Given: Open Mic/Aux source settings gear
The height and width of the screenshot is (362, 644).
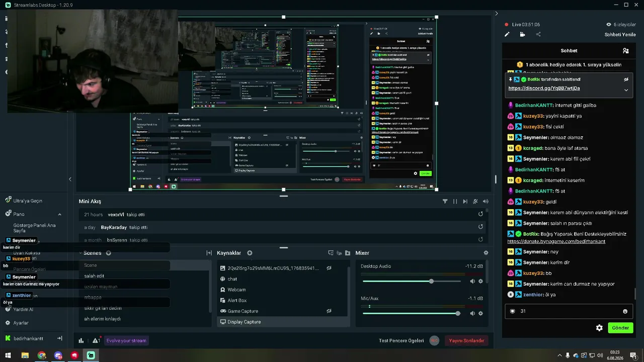Looking at the screenshot, I should pyautogui.click(x=480, y=313).
